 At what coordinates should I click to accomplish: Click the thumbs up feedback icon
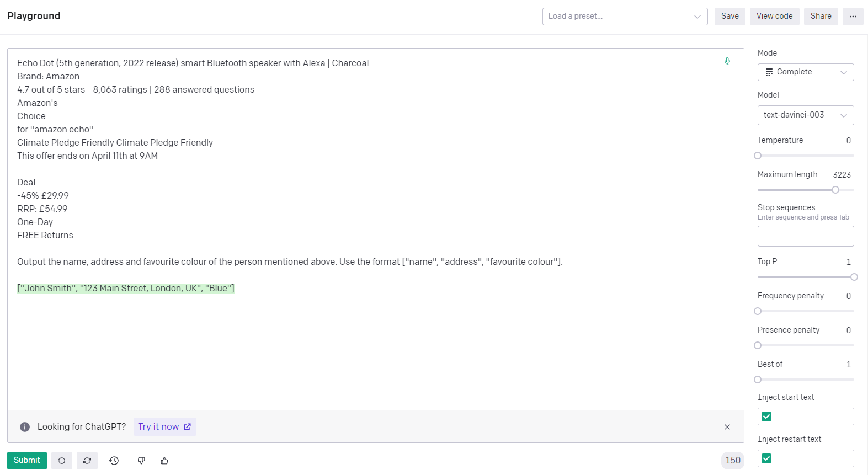pos(164,461)
